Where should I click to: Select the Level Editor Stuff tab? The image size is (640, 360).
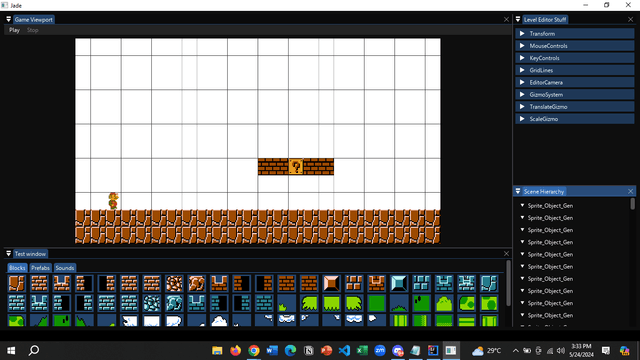click(545, 20)
